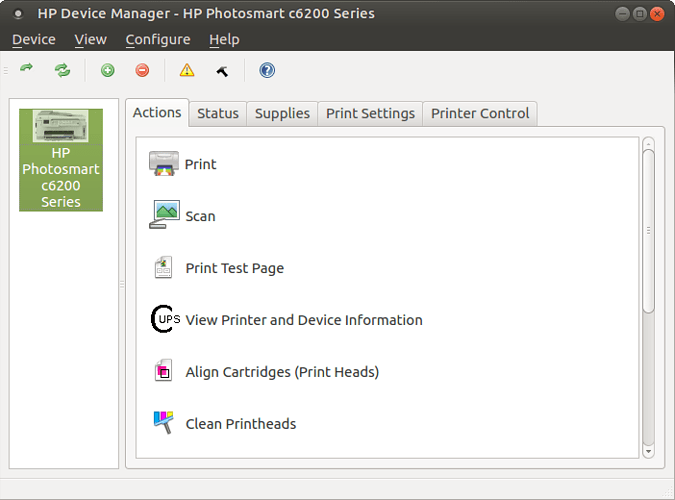Viewport: 675px width, 500px height.
Task: Switch to the Printer Control tab
Action: 480,114
